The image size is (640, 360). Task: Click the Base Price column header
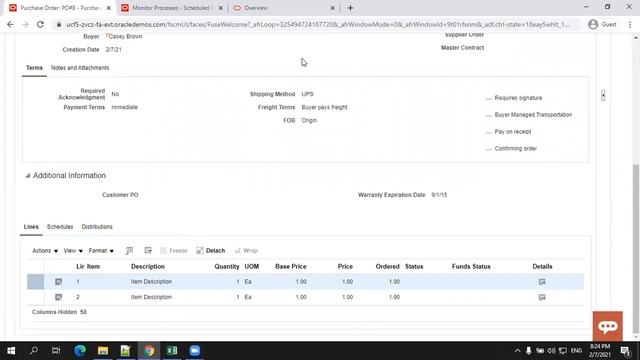291,267
